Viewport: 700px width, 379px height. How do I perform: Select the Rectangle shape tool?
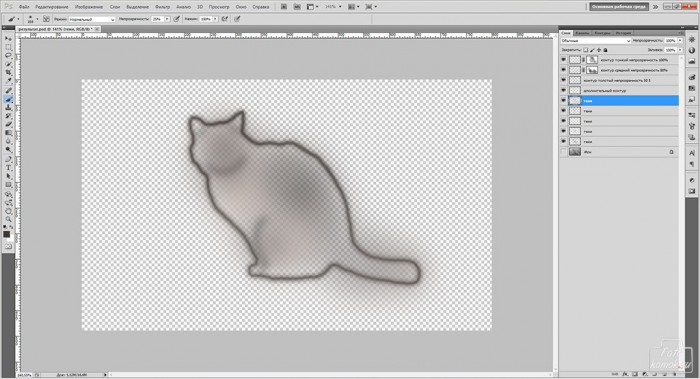coord(8,185)
